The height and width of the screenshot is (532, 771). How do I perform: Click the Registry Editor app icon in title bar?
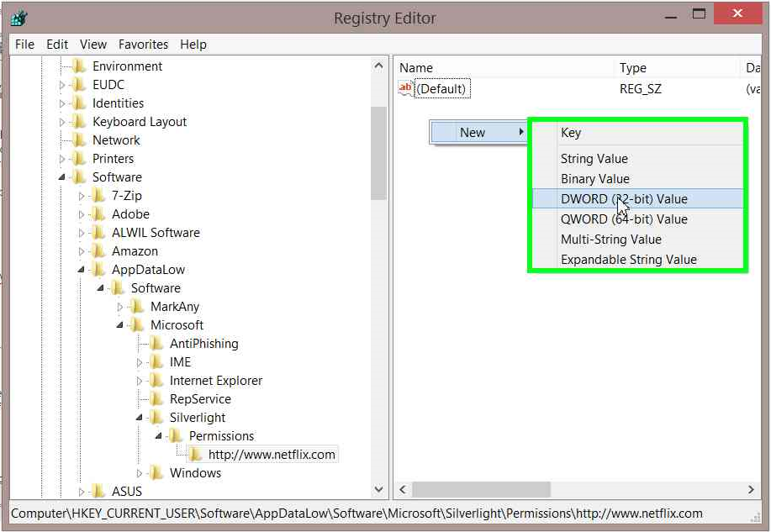point(18,18)
